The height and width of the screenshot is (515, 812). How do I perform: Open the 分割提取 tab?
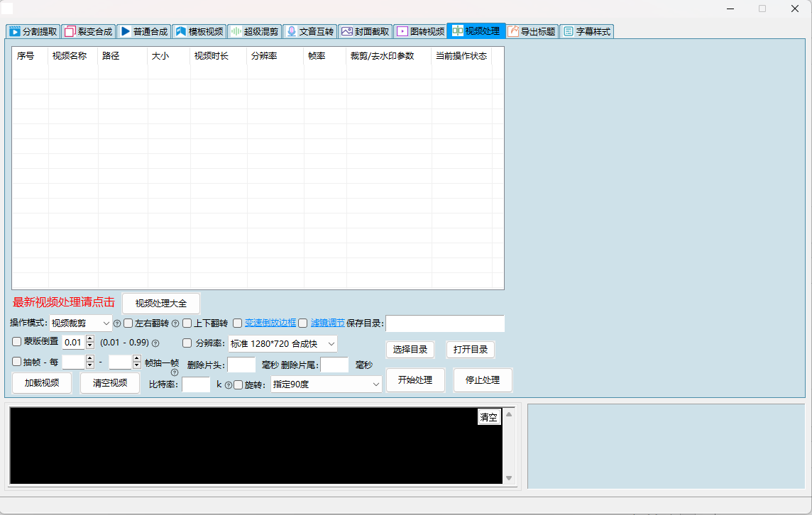pos(33,31)
